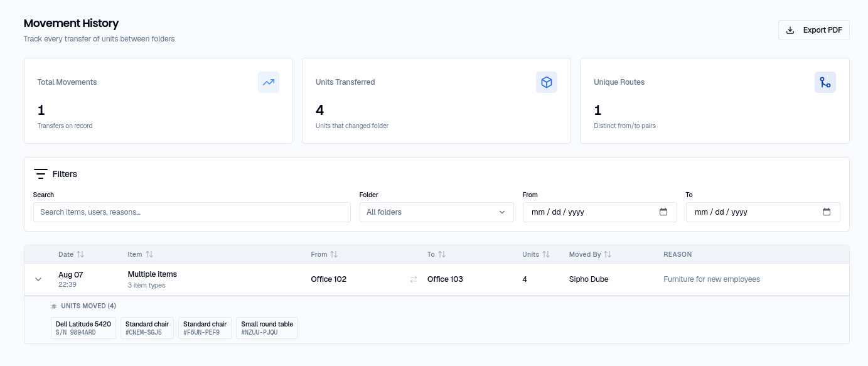This screenshot has height=366, width=868.
Task: Select the Standard chair #F6UN-PEF9 chip
Action: coord(205,328)
